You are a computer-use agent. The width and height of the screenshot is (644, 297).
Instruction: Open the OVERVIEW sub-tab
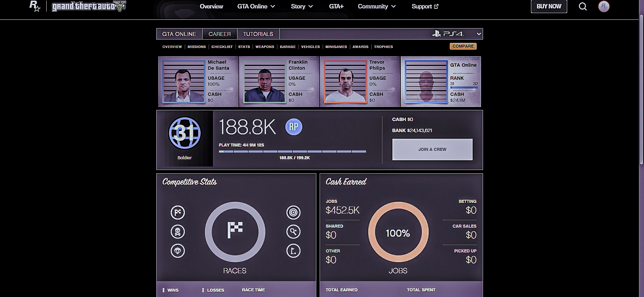(x=172, y=47)
